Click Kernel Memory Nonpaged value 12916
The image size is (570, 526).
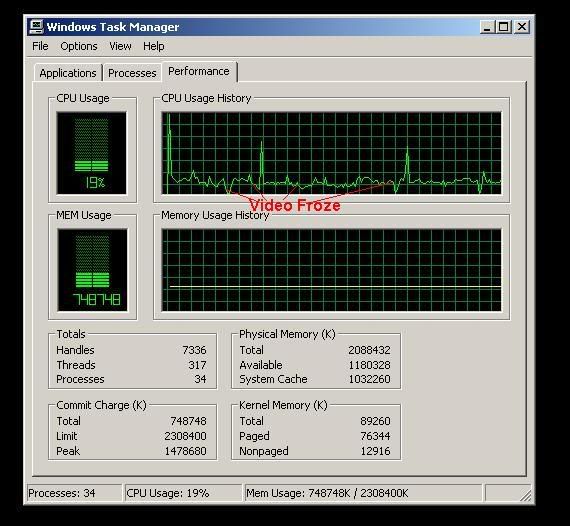(375, 451)
